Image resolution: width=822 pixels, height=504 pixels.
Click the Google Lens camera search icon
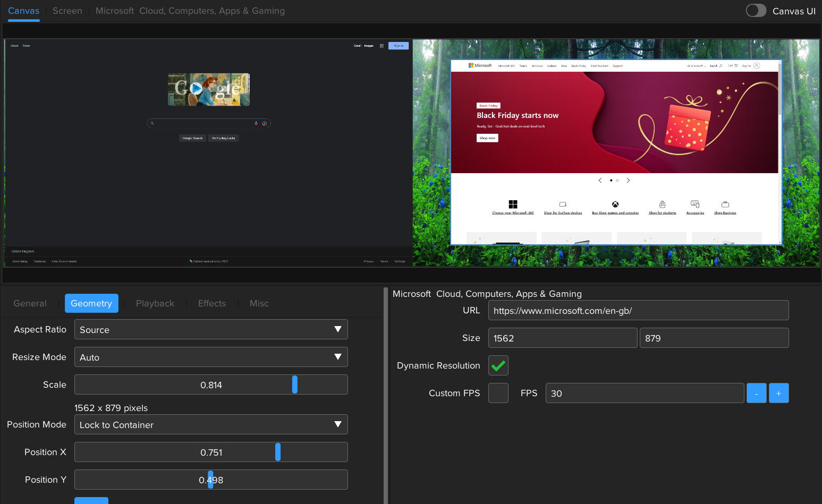coord(264,123)
